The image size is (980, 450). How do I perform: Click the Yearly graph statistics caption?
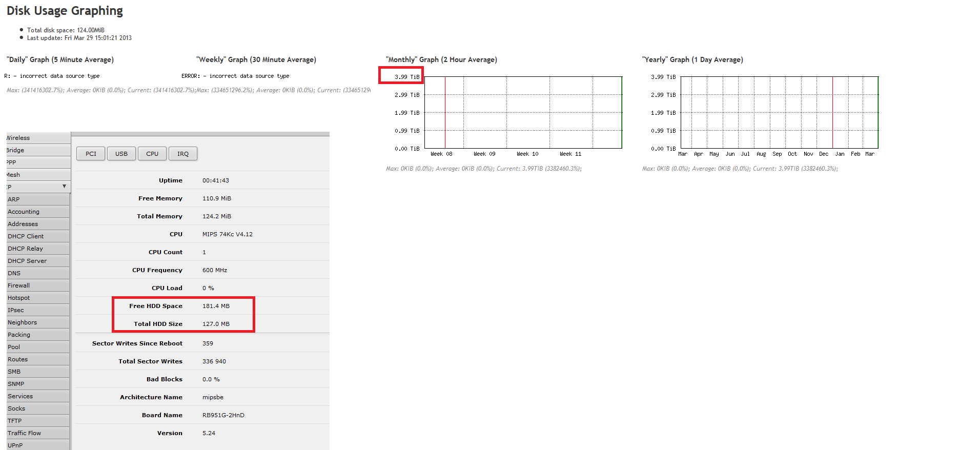click(x=740, y=169)
